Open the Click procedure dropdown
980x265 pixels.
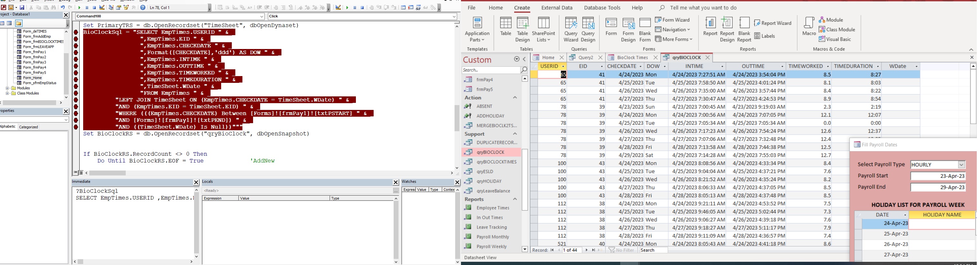coord(454,16)
